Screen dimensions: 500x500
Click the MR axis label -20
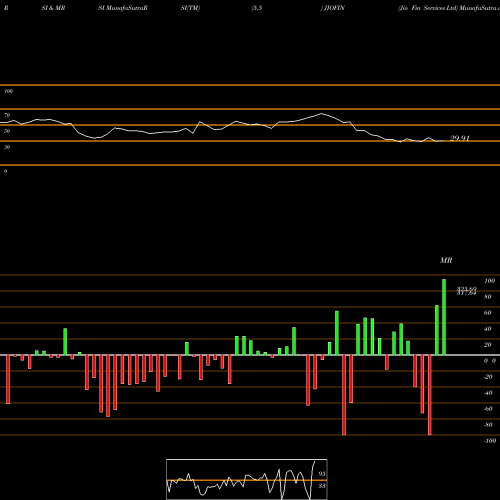click(x=488, y=377)
